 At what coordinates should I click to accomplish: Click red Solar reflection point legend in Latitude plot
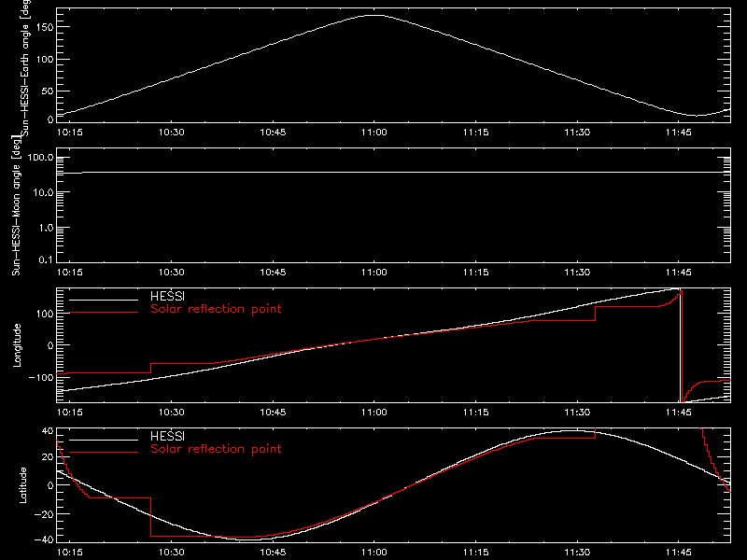point(216,449)
